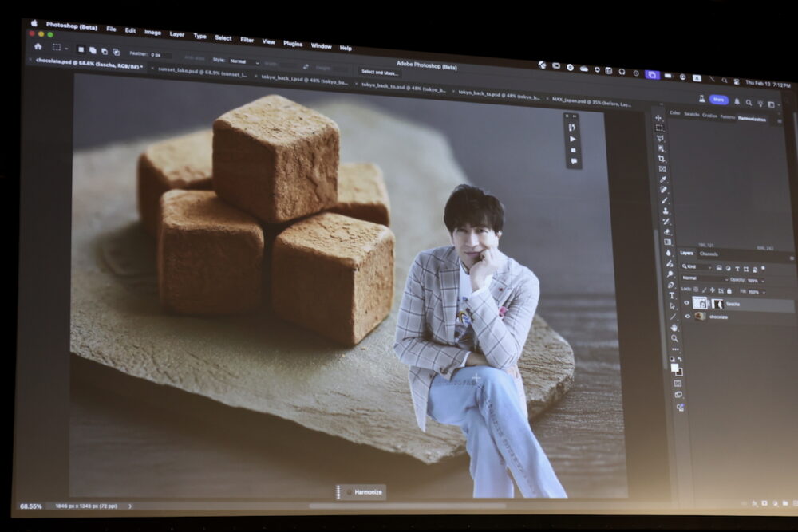Click the Home icon in options bar
This screenshot has height=532, width=798.
[x=38, y=46]
